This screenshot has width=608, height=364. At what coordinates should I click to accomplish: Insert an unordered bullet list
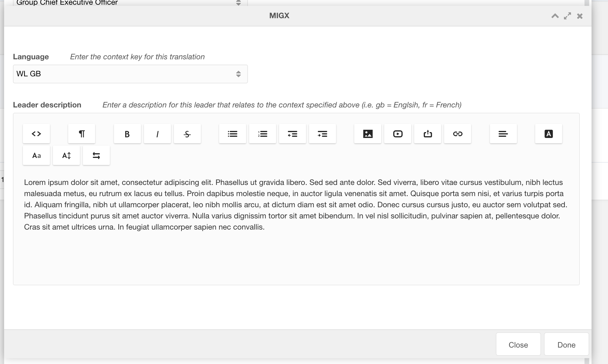[233, 134]
